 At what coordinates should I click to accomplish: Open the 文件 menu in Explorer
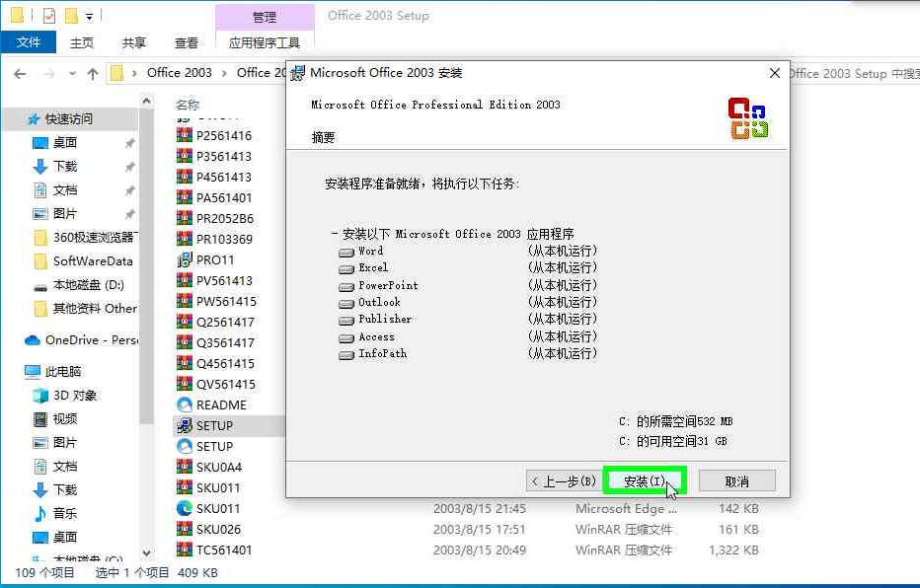[29, 42]
